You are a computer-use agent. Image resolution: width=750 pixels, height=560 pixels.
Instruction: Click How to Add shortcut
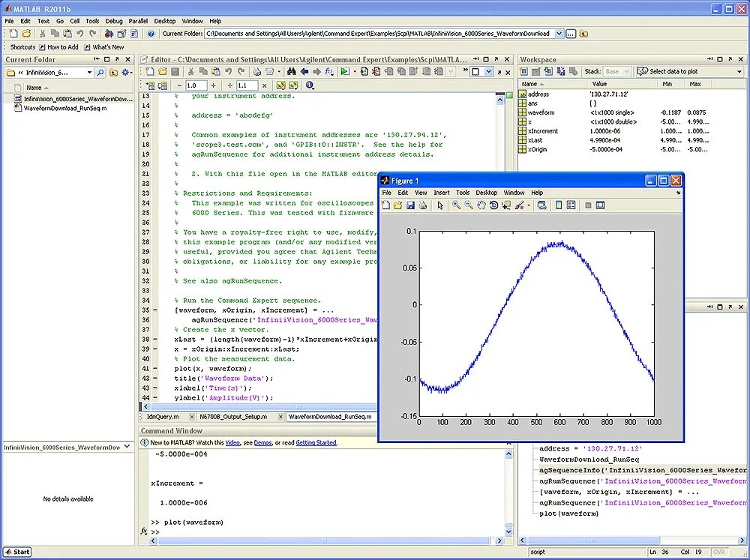(58, 47)
